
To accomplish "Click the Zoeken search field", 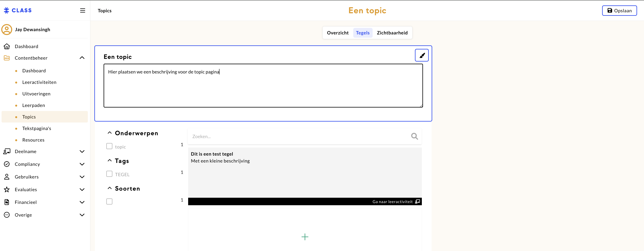I will click(x=299, y=137).
